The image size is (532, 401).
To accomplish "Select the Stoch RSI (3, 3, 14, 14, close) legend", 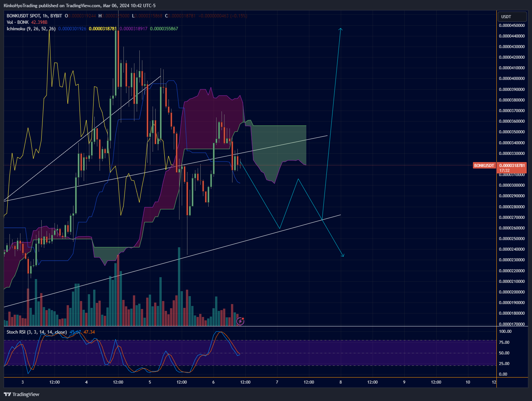I will pyautogui.click(x=37, y=332).
